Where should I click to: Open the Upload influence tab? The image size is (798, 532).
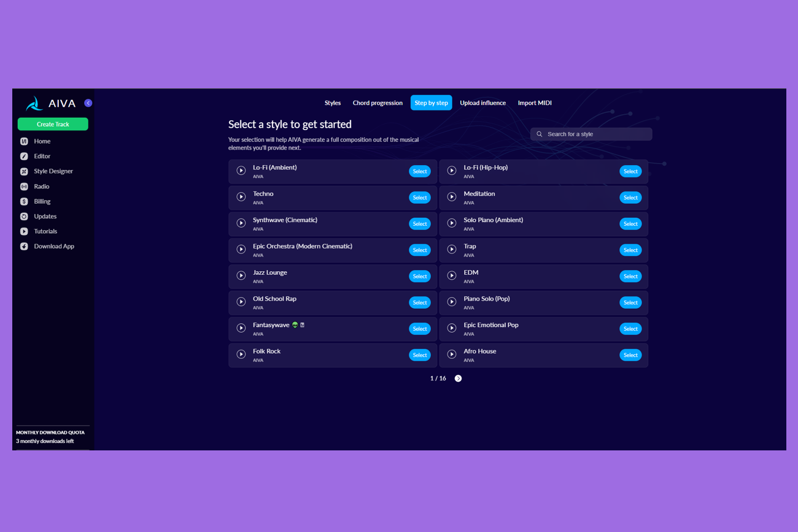coord(482,103)
